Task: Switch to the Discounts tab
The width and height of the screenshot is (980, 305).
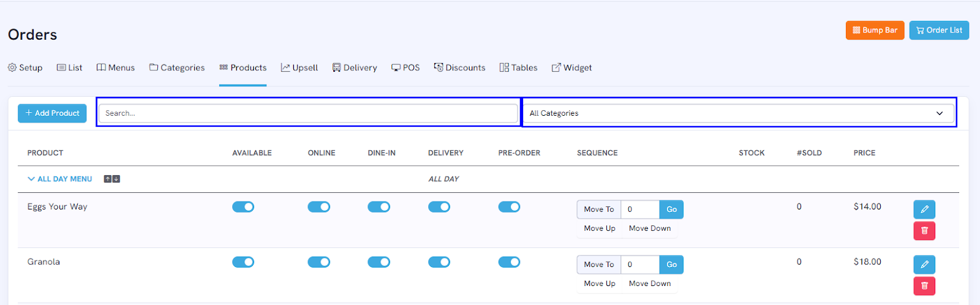Action: click(x=459, y=67)
